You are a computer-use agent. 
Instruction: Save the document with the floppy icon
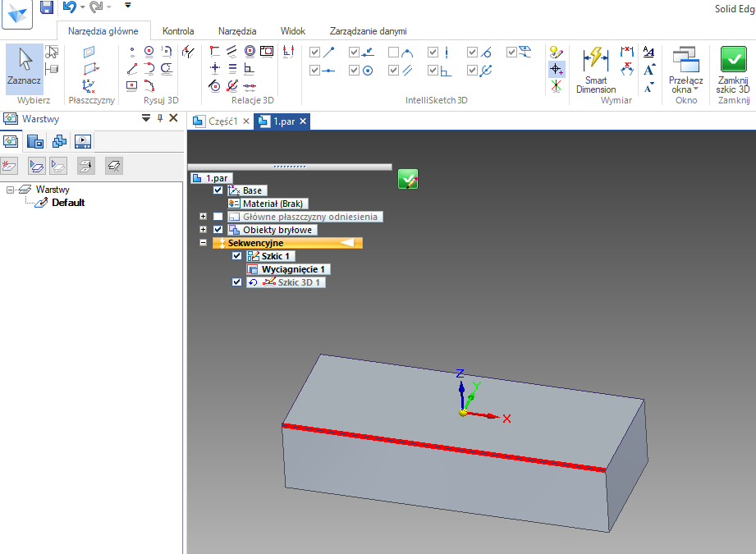[47, 7]
